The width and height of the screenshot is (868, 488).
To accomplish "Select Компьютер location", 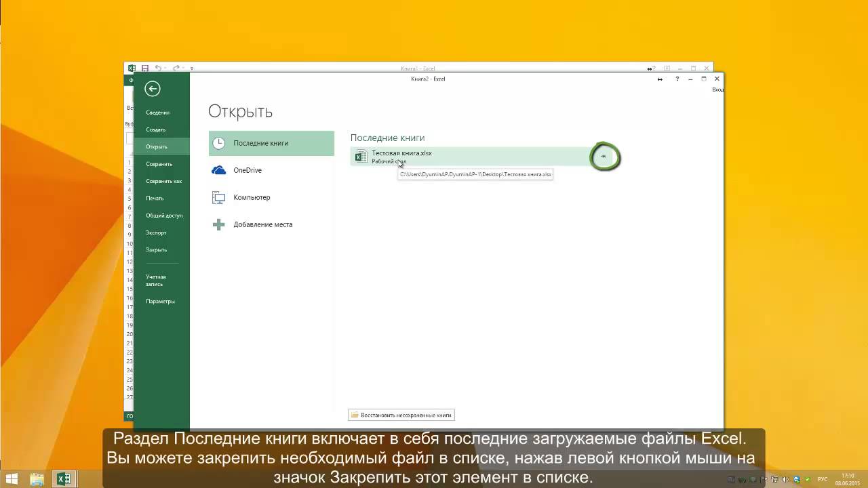I will coord(271,197).
